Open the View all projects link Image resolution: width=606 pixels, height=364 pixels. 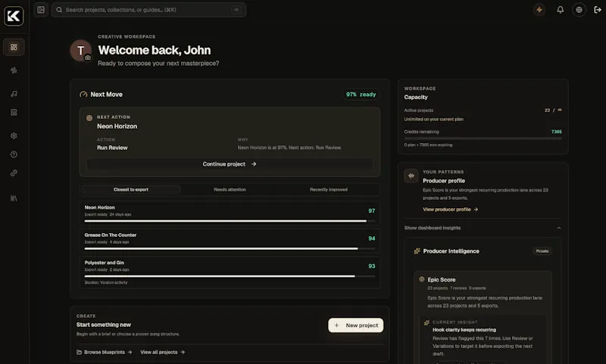click(x=163, y=352)
